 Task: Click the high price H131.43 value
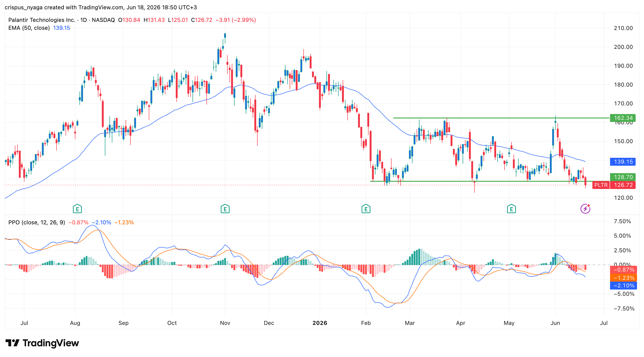coord(154,20)
